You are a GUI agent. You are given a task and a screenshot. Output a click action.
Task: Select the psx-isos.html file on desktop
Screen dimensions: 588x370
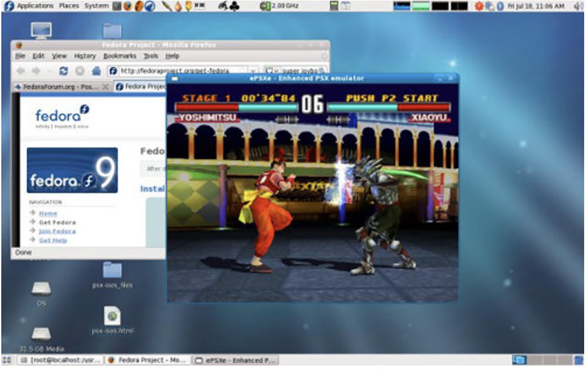pyautogui.click(x=113, y=320)
